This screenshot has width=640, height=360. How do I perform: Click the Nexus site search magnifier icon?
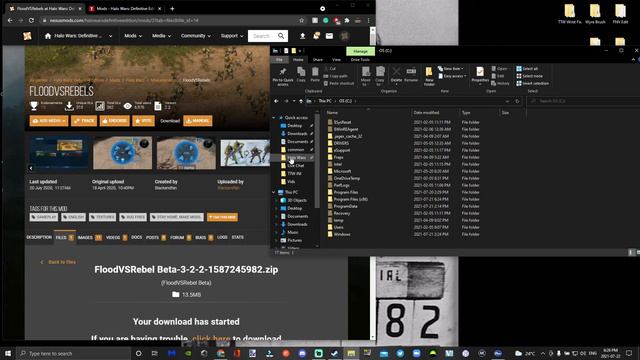(281, 36)
